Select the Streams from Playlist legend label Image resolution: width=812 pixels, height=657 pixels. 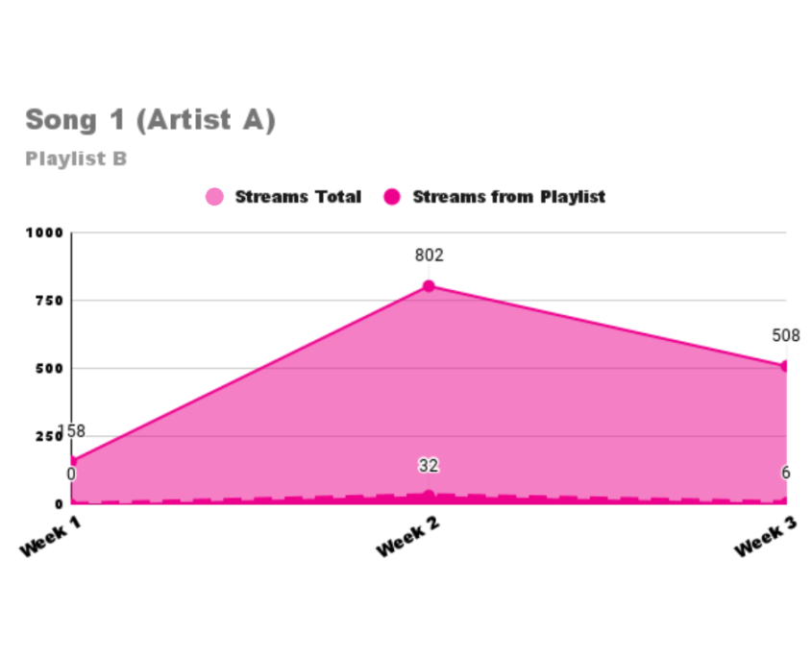point(508,197)
